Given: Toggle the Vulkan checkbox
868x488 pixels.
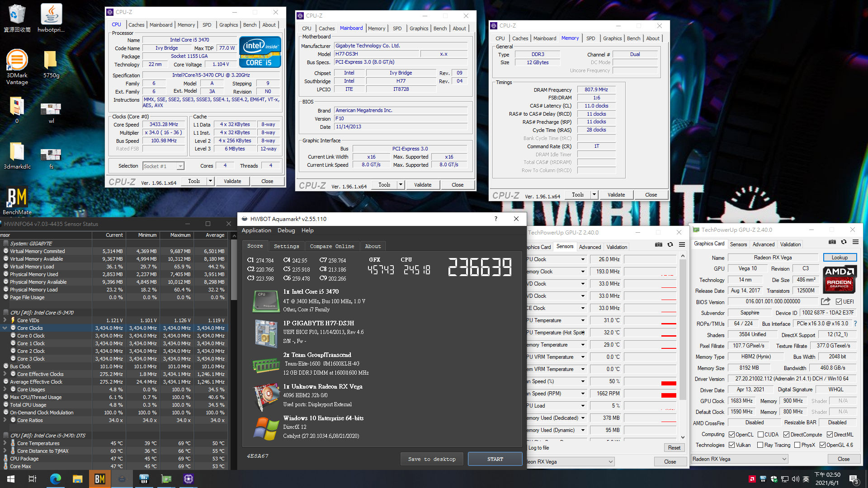Looking at the screenshot, I should [x=731, y=445].
